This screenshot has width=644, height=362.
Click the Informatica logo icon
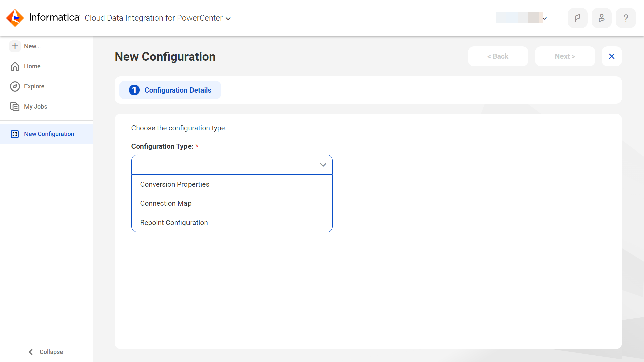pos(15,18)
